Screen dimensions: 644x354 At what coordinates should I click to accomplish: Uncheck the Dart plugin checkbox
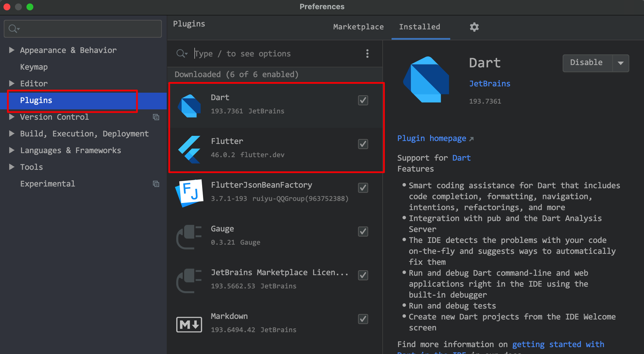(x=363, y=100)
